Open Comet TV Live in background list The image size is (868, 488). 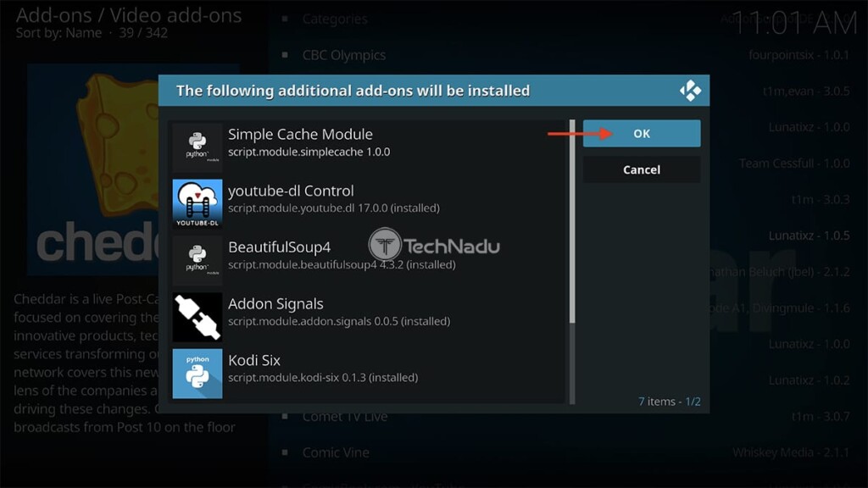[344, 417]
